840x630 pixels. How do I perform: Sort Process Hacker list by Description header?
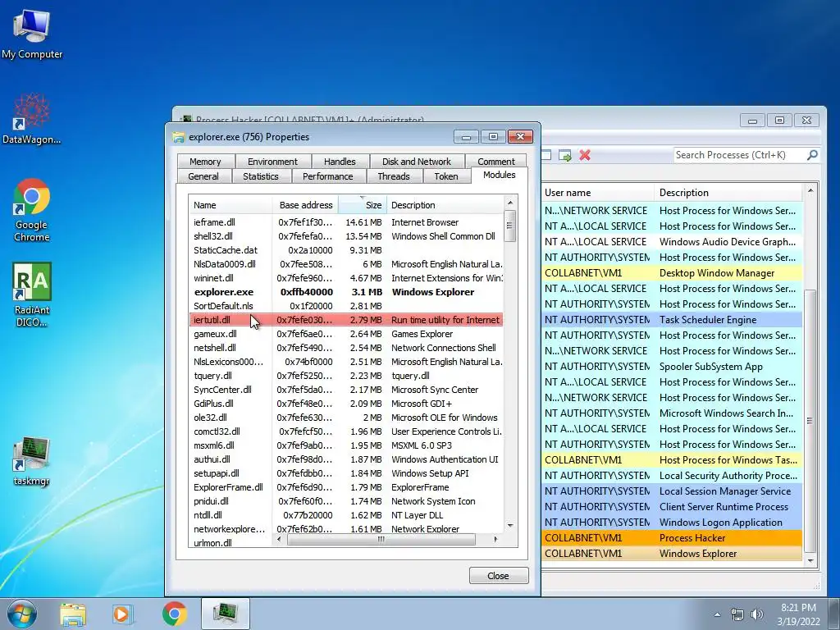728,193
